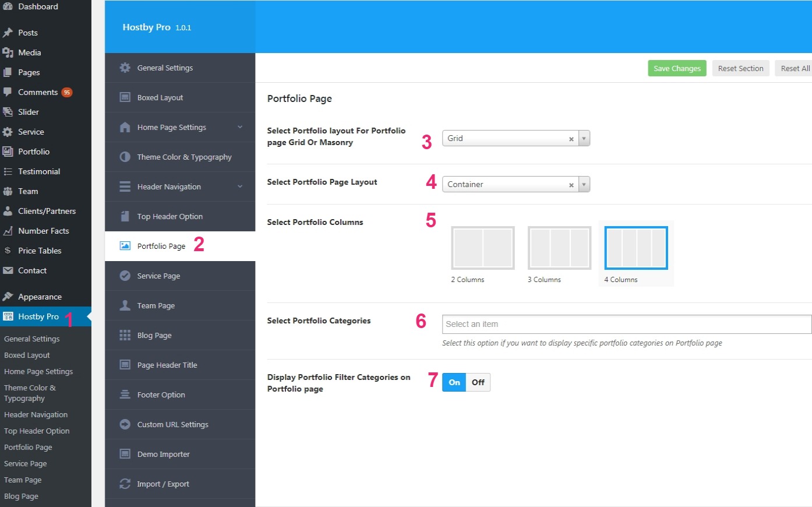Click the Service gear icon
This screenshot has height=507, width=812.
point(8,132)
